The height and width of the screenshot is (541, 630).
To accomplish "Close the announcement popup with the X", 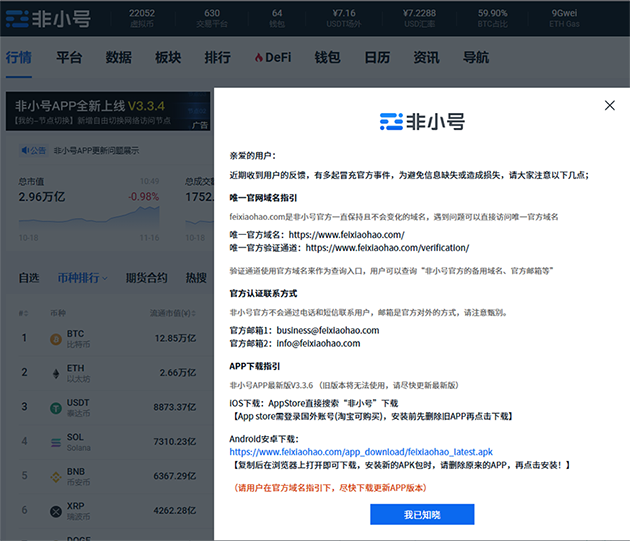I will (610, 105).
